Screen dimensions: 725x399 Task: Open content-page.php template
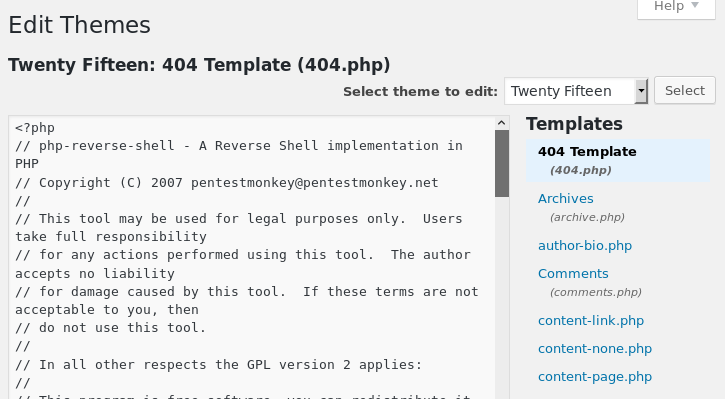tap(595, 377)
